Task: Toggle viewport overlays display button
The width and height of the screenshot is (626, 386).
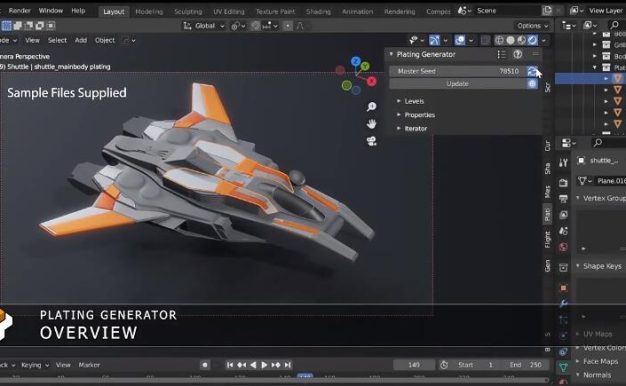Action: tap(460, 40)
